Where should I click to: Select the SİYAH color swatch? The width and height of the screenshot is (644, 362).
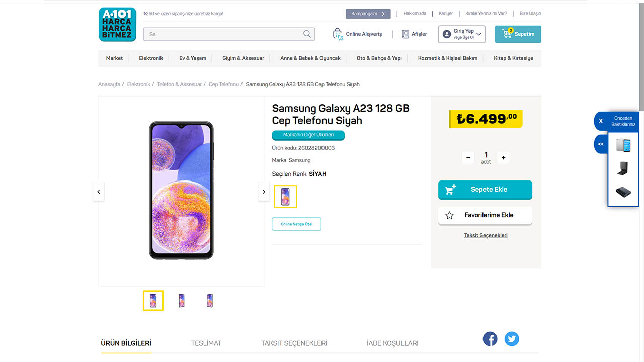(x=285, y=196)
